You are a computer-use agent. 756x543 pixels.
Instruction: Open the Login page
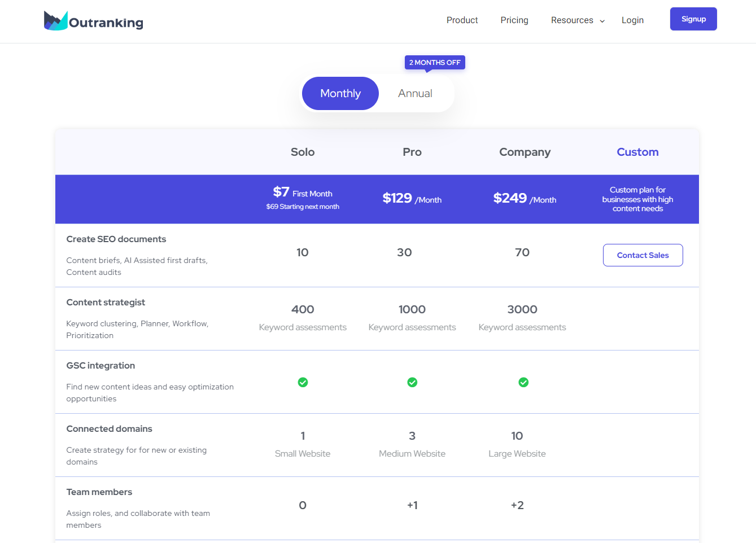click(632, 20)
